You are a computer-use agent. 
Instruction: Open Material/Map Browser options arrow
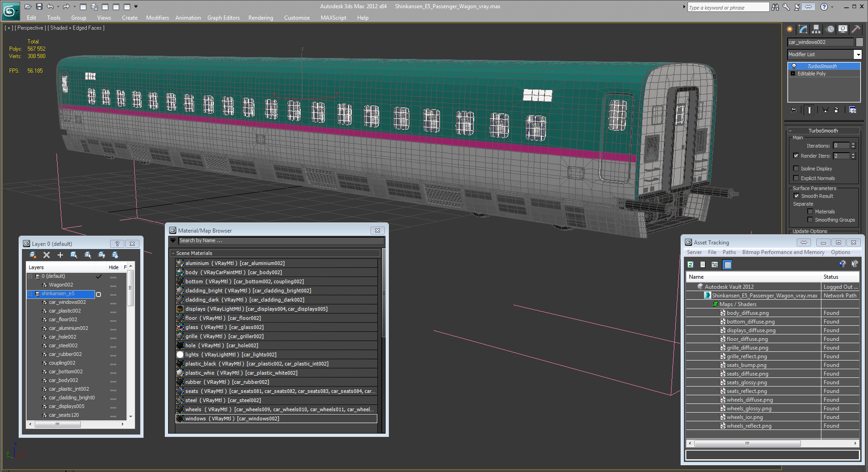pos(173,240)
